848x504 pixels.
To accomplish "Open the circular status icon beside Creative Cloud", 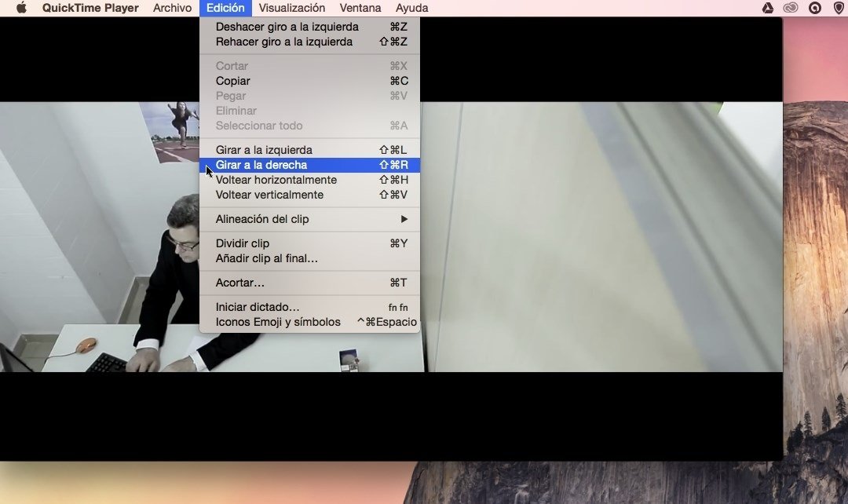I will (814, 8).
